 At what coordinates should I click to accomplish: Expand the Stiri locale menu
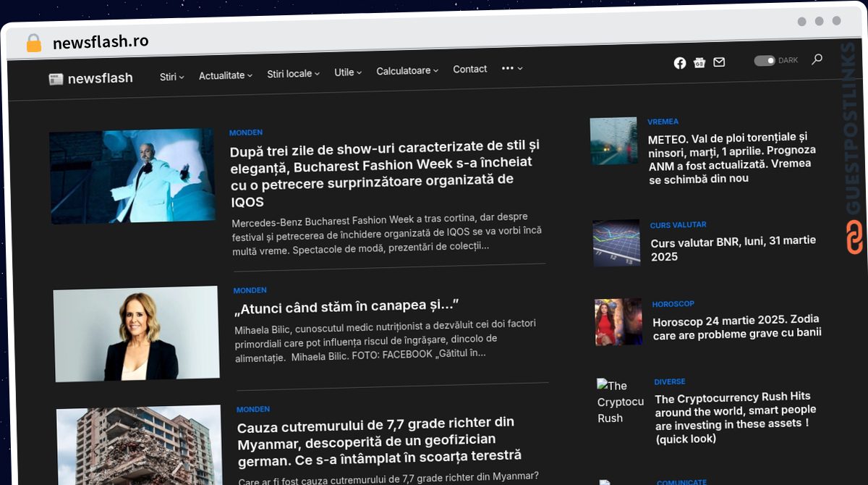(x=293, y=74)
